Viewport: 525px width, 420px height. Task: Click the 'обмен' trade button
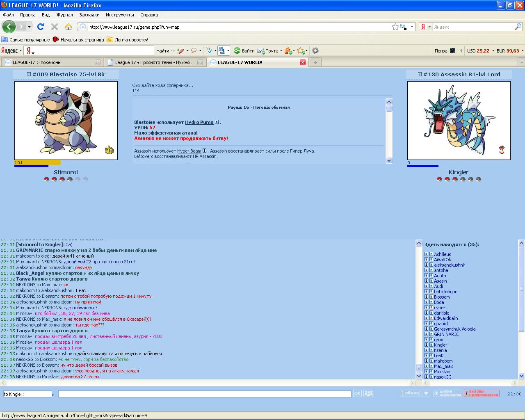[410, 393]
